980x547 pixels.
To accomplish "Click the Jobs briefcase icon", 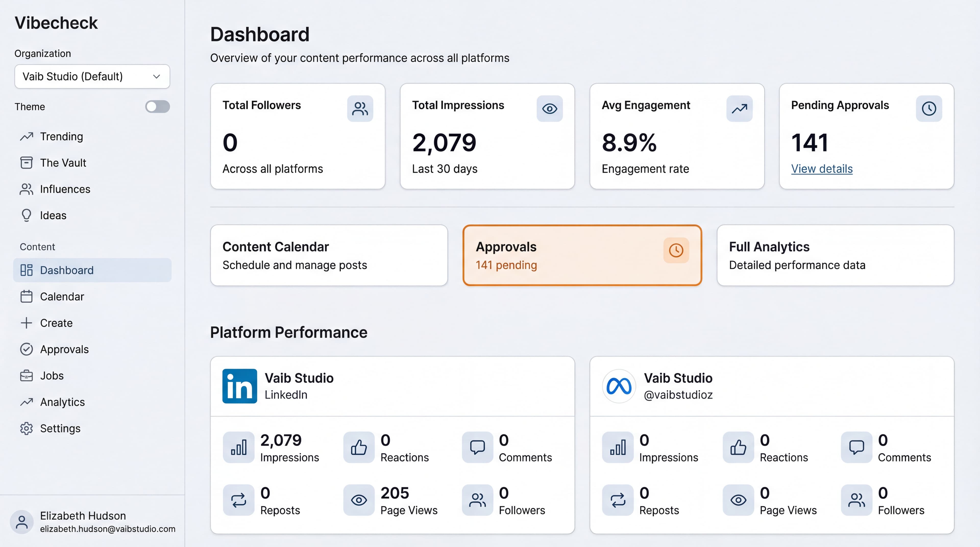I will tap(26, 375).
